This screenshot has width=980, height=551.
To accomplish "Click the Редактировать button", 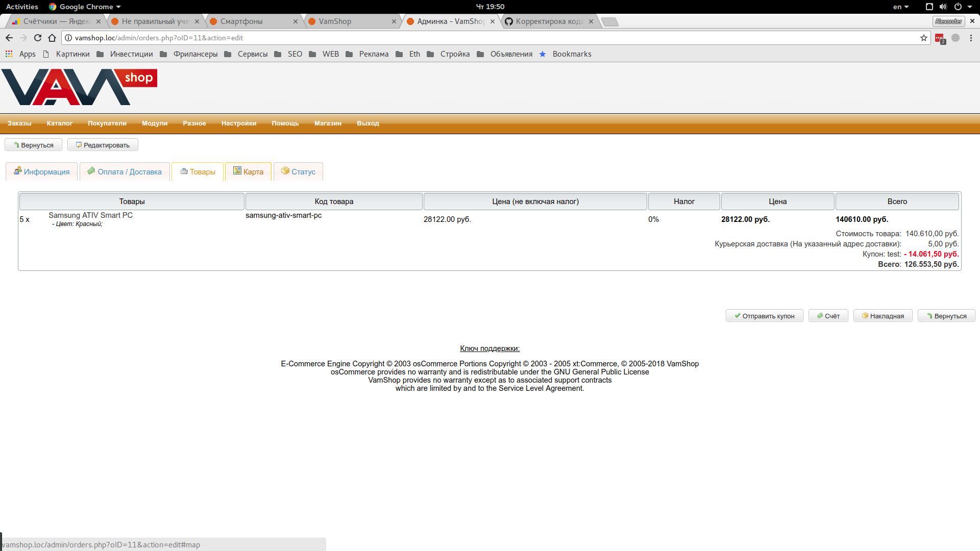I will [103, 145].
